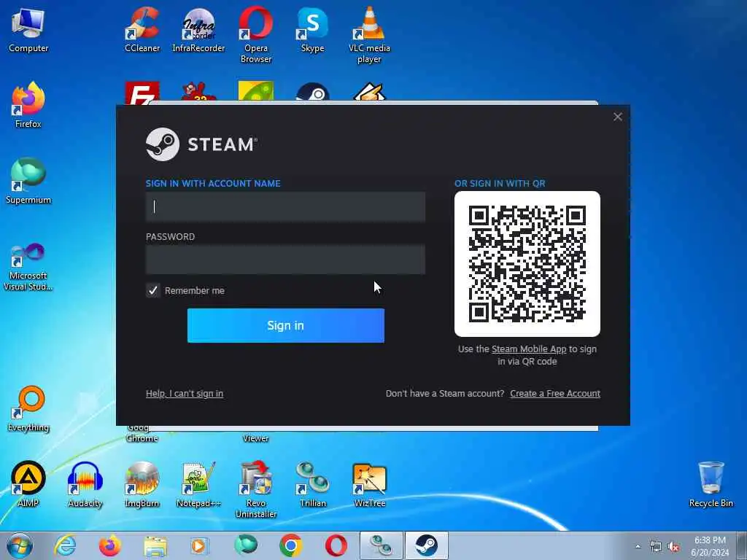Click the muted volume tray icon
The image size is (747, 560).
(673, 547)
